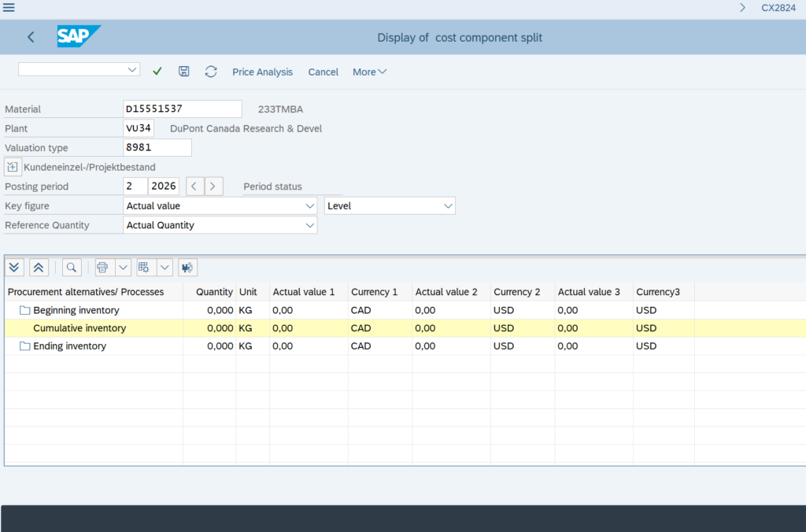
Task: Open the Reference Quantity dropdown
Action: coord(309,226)
